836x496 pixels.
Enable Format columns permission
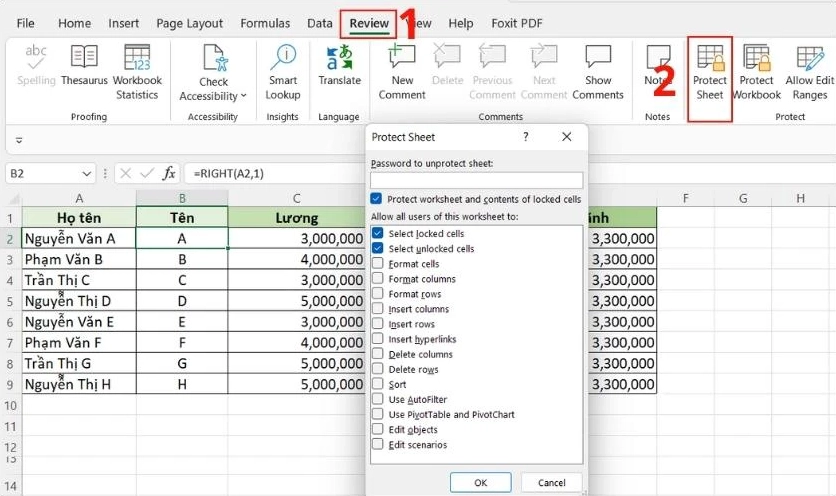click(377, 278)
